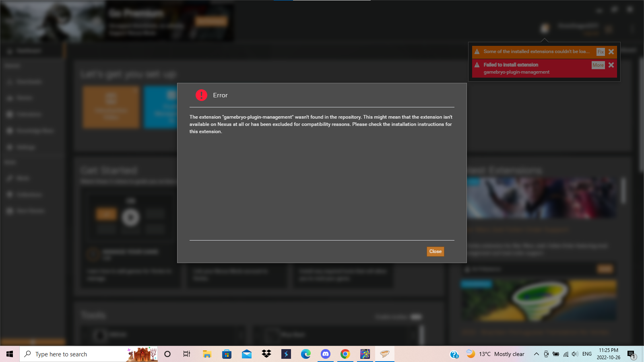Open the 13°C Mostly clear weather widget
Image resolution: width=644 pixels, height=362 pixels.
[495, 354]
